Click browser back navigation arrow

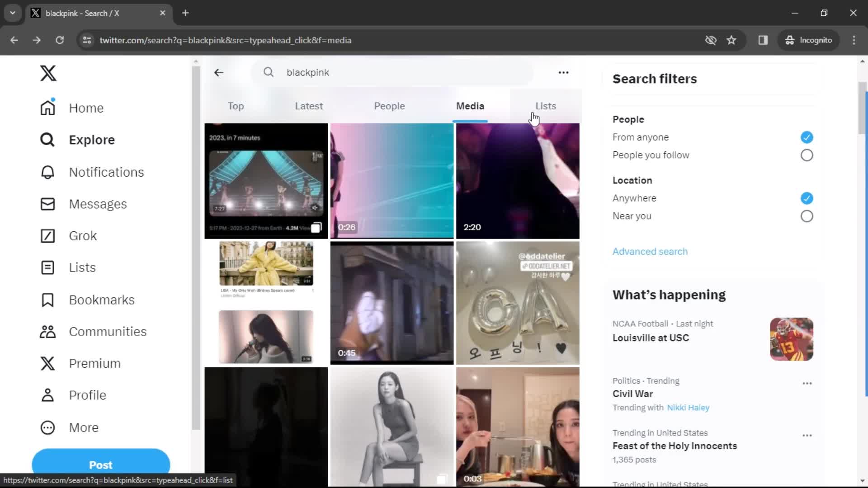pos(14,40)
